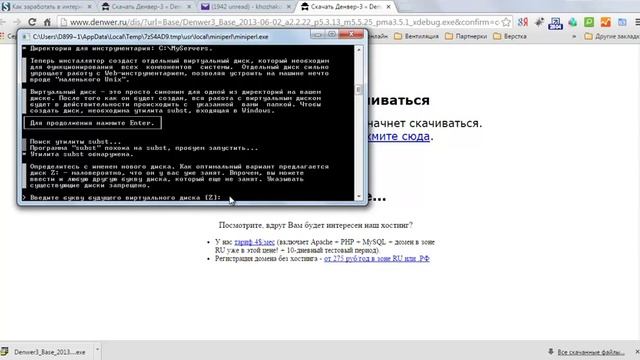Screen dimensions: 640x360
Task: Click the virtual disk letter prompt line
Action: (122, 198)
